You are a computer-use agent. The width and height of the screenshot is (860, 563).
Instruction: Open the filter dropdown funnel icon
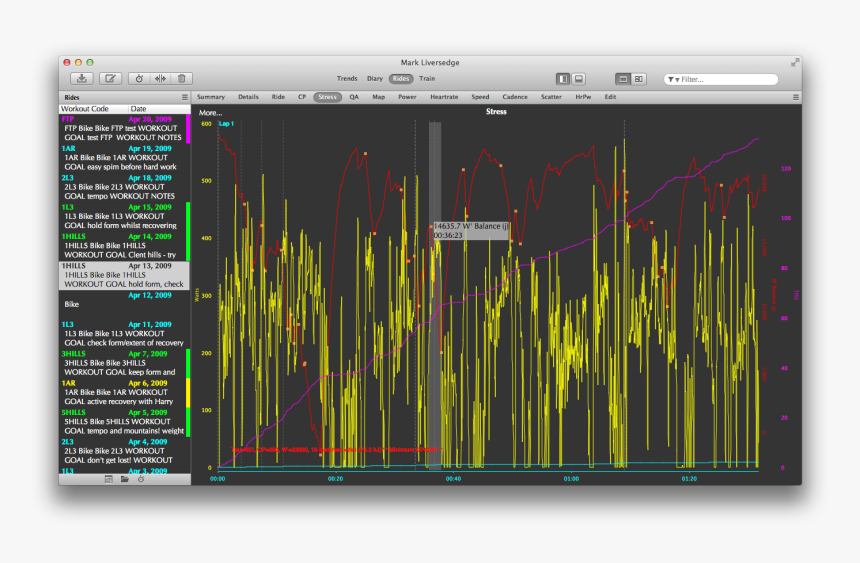click(x=673, y=80)
